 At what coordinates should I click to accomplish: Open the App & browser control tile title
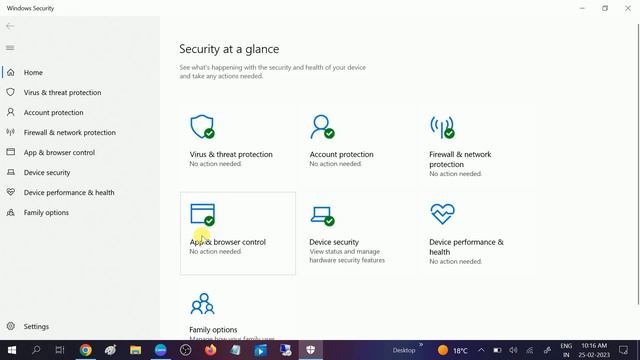point(227,242)
